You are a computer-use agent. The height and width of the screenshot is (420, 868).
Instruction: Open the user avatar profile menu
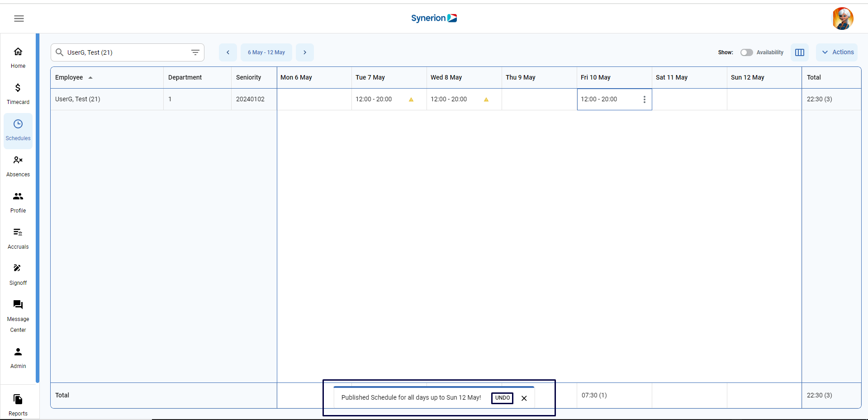pyautogui.click(x=843, y=19)
